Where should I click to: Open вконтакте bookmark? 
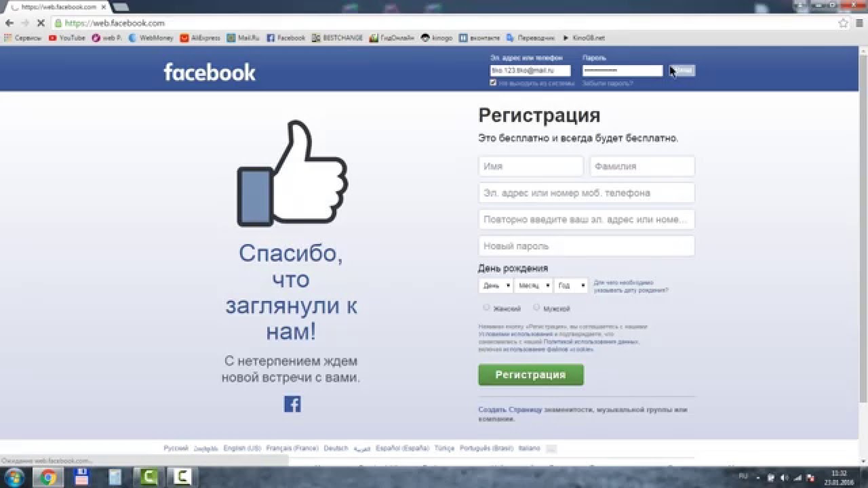click(x=479, y=38)
